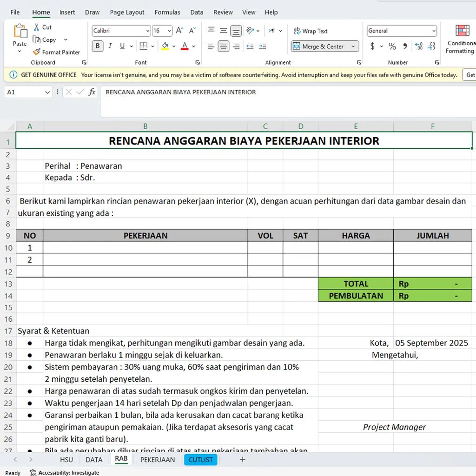Click the Select All corner triangle
The width and height of the screenshot is (476, 476).
10,126
